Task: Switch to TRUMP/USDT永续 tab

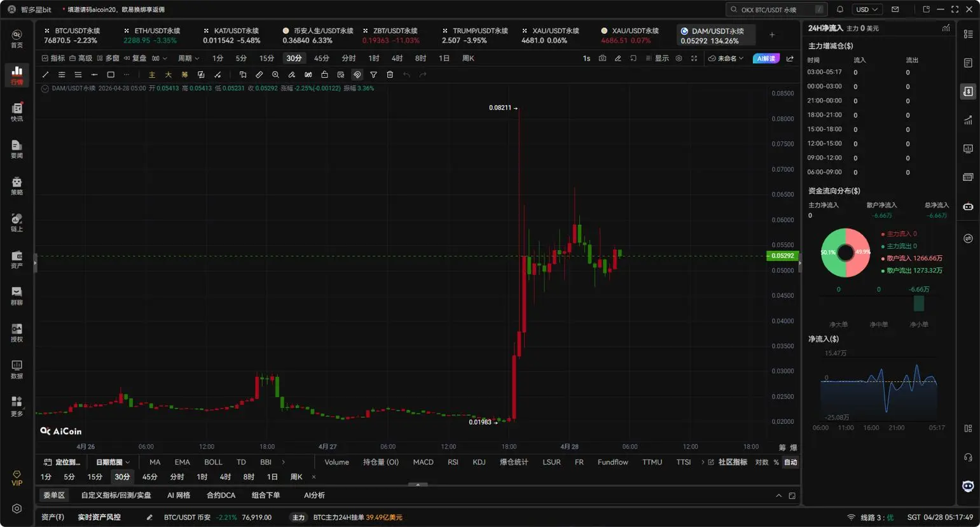Action: (474, 36)
